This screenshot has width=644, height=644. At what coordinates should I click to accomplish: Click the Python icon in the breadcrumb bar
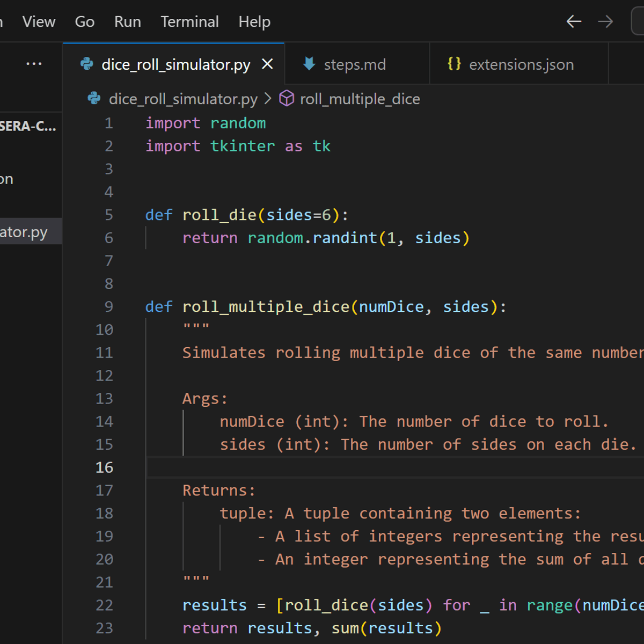tap(94, 98)
